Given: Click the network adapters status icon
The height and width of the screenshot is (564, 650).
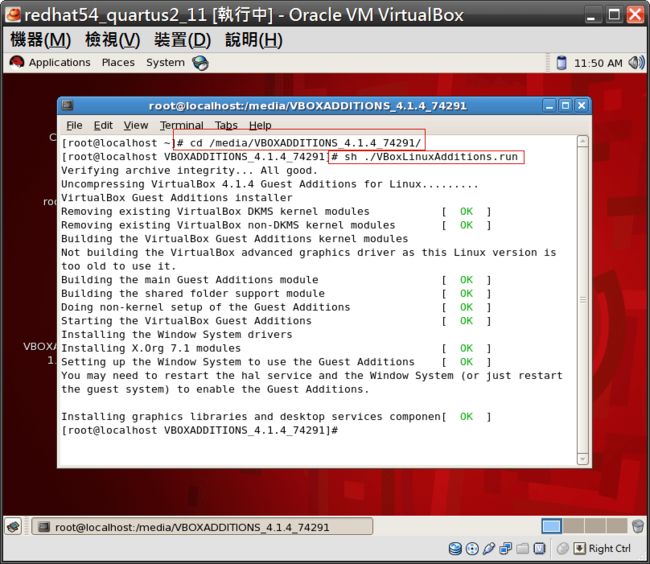Looking at the screenshot, I should click(x=506, y=548).
